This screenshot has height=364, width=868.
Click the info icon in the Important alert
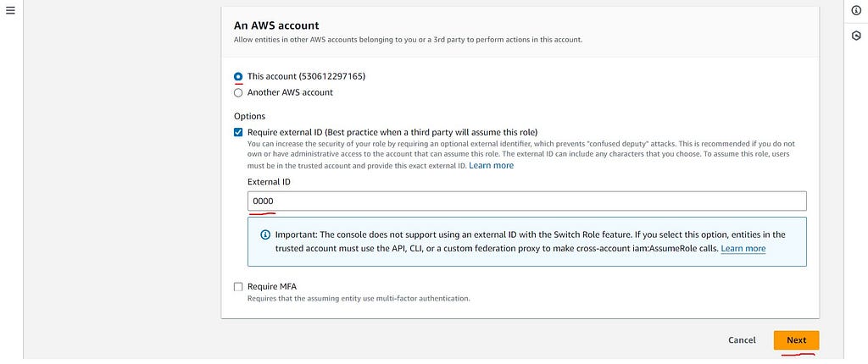click(x=265, y=234)
